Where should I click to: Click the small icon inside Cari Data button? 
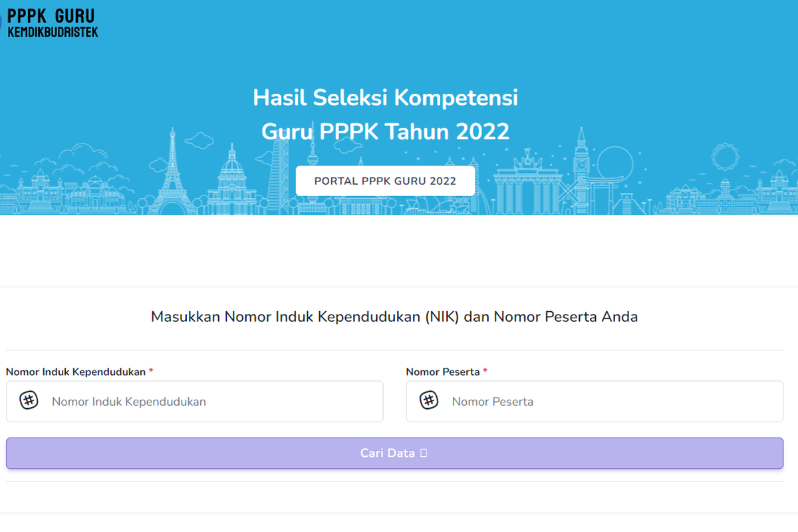pyautogui.click(x=424, y=453)
